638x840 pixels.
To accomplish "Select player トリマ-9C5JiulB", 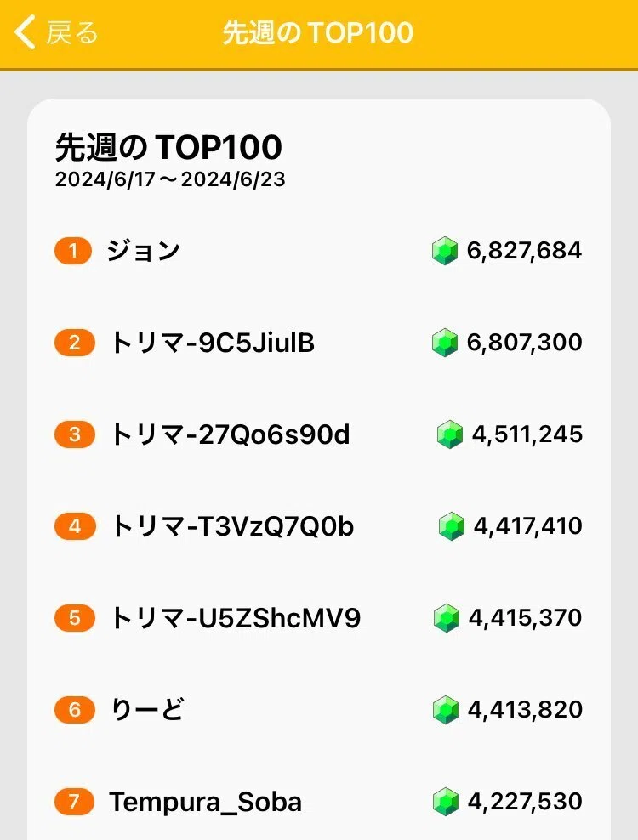I will pyautogui.click(x=213, y=343).
